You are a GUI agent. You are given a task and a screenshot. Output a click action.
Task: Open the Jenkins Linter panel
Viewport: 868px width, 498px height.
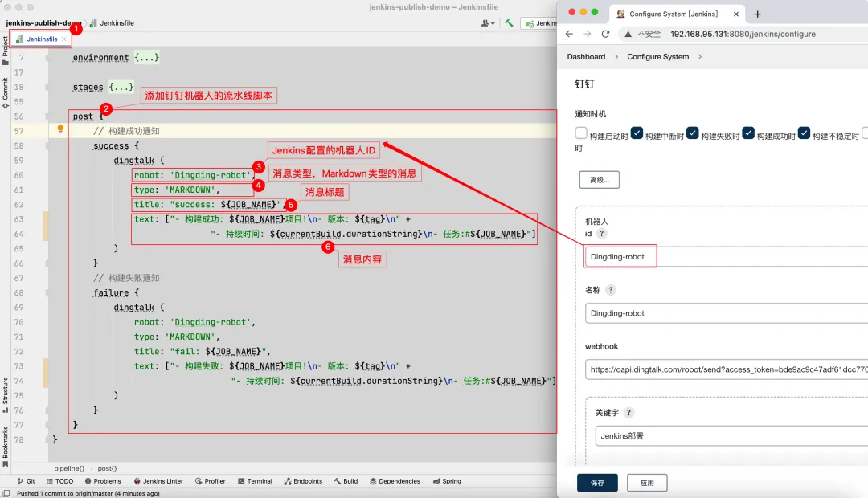click(x=158, y=481)
